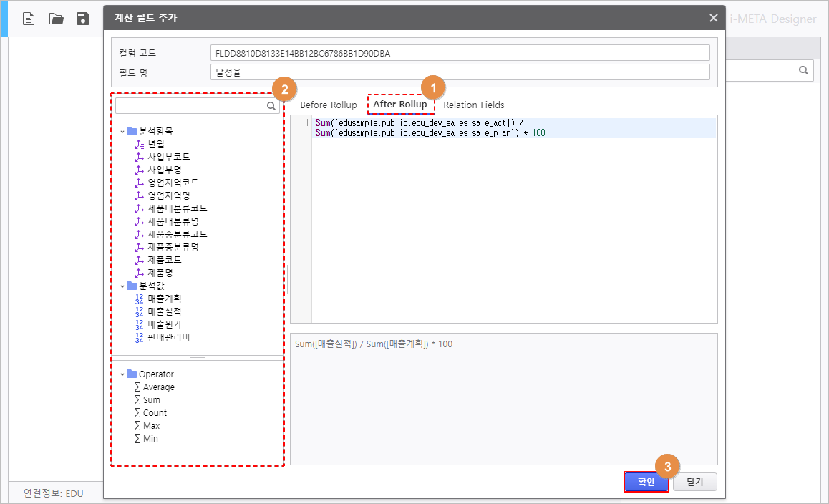Click inside the formula editor line 1

[x=514, y=127]
